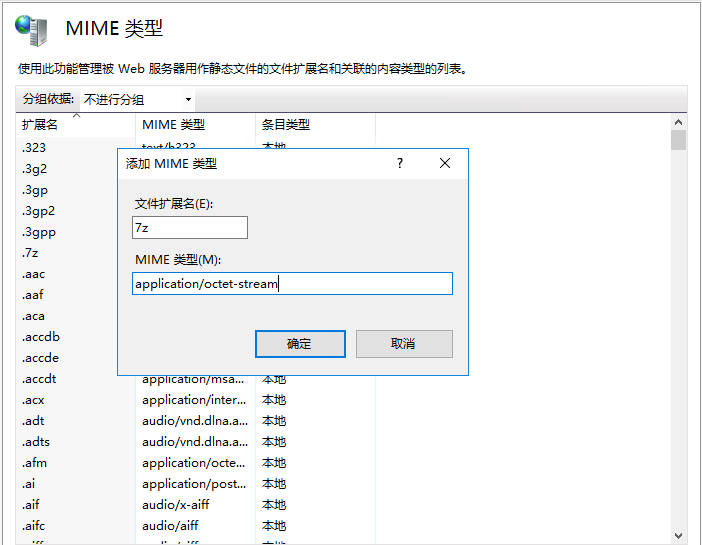702x545 pixels.
Task: Select the .3gpp extension row
Action: (x=39, y=232)
